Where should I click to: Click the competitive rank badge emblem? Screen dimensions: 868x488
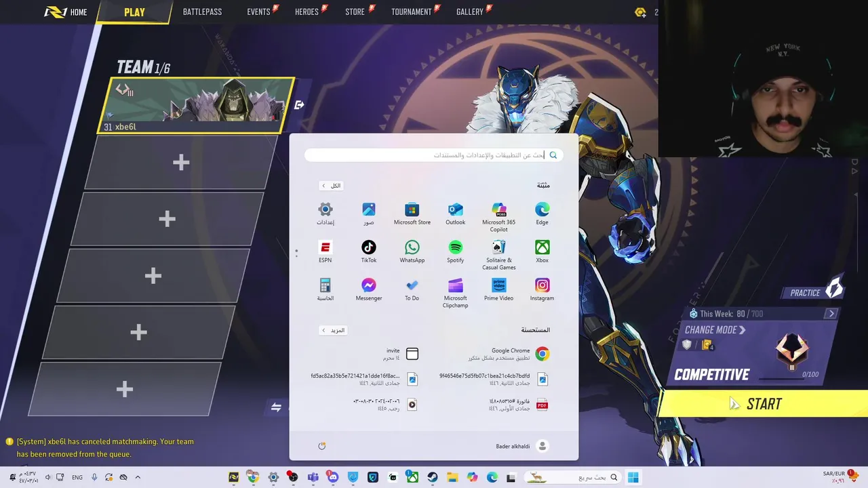coord(792,350)
